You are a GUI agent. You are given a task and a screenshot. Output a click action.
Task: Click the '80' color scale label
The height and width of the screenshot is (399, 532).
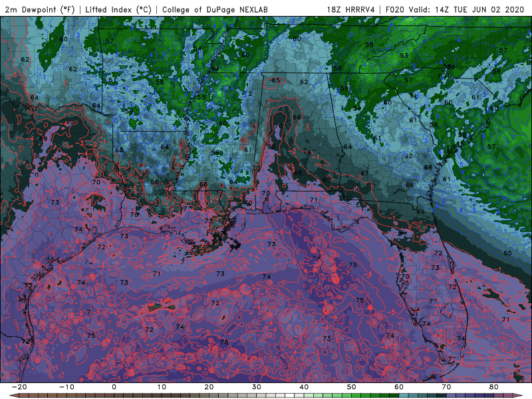(x=494, y=387)
